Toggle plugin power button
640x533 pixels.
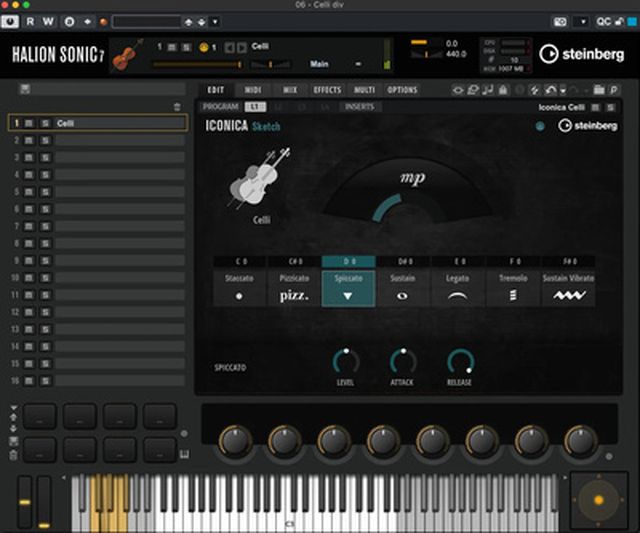10,22
